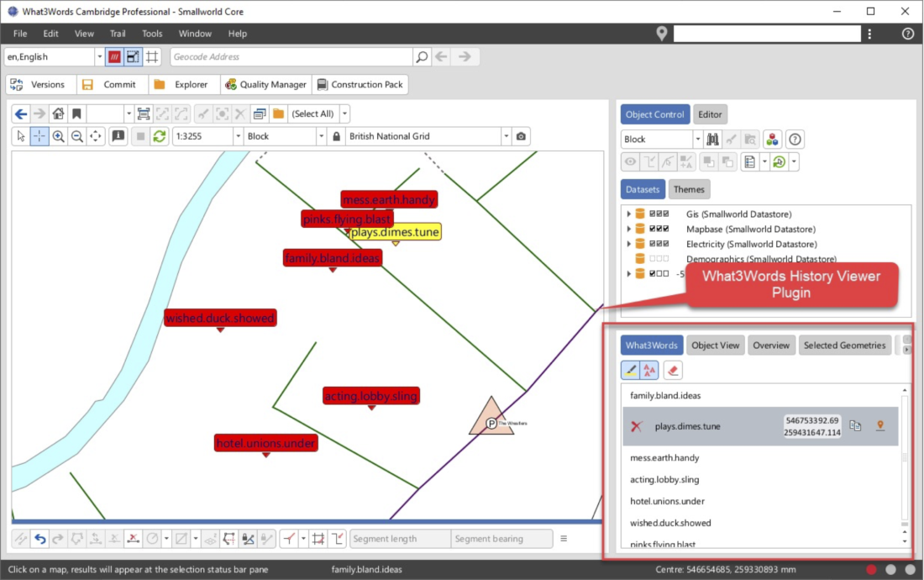Expand the Gis datastore tree node
This screenshot has width=924, height=580.
[x=629, y=214]
